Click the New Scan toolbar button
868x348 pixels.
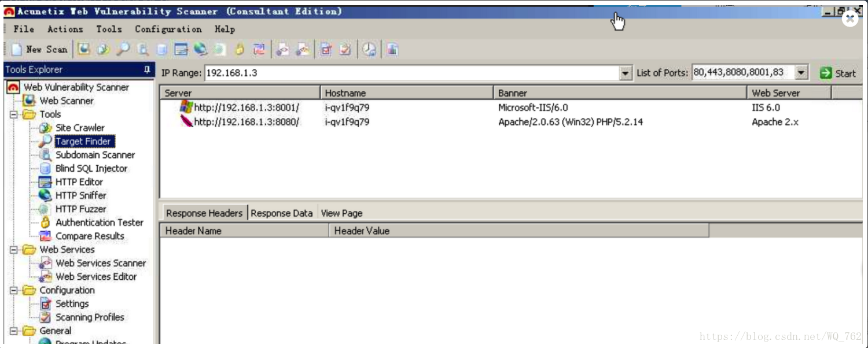39,50
